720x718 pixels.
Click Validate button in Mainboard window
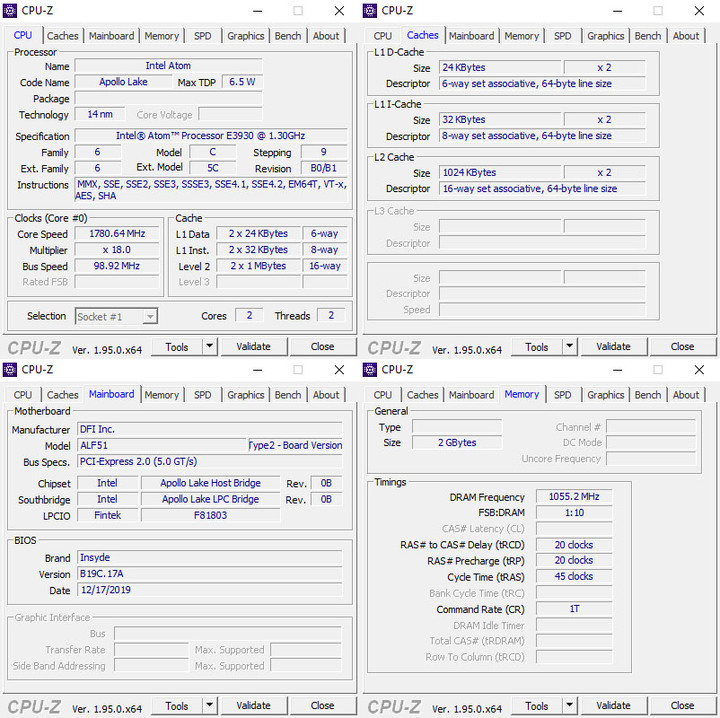tap(253, 706)
